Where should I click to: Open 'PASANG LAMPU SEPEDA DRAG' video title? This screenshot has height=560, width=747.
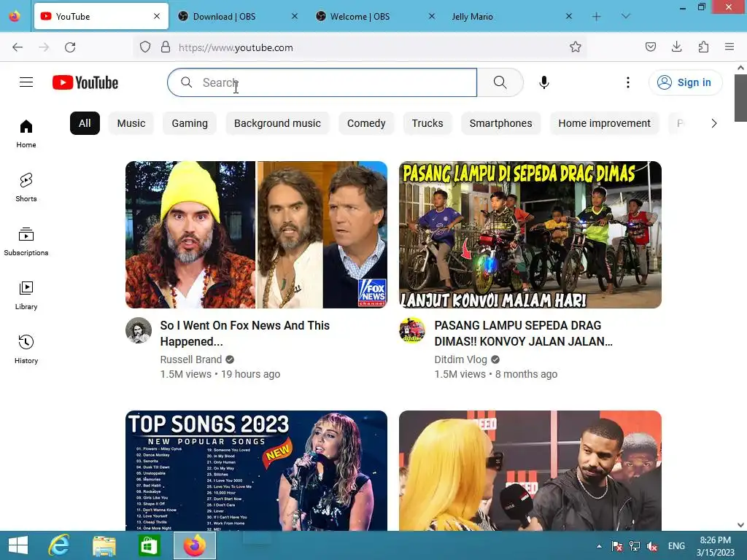[524, 333]
